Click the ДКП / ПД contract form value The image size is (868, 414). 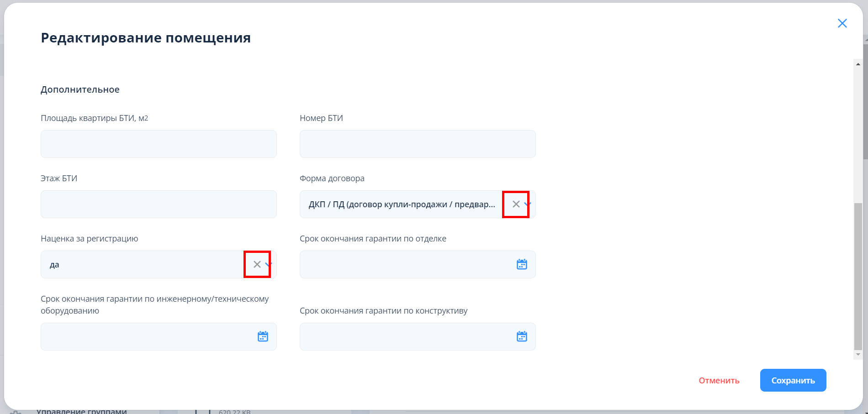point(401,204)
